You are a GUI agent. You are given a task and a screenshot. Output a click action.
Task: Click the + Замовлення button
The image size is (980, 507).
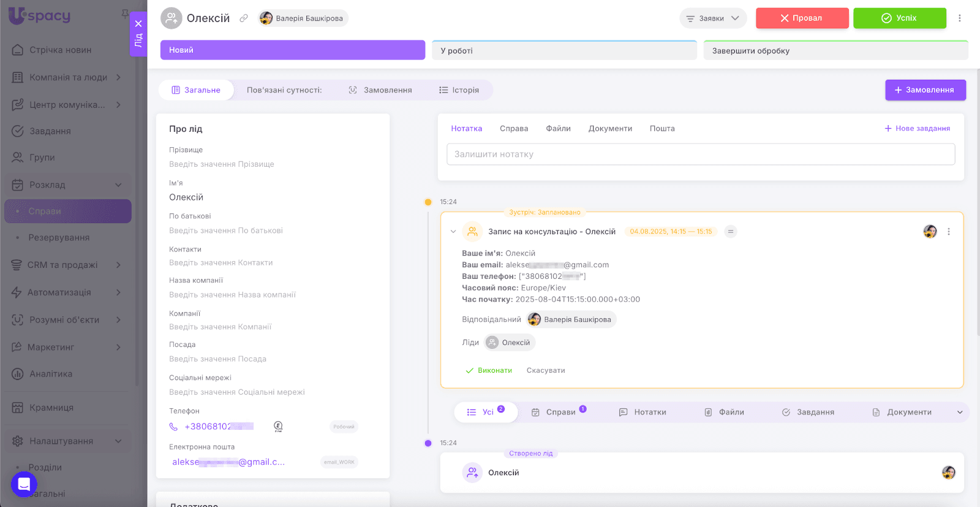[x=925, y=90]
